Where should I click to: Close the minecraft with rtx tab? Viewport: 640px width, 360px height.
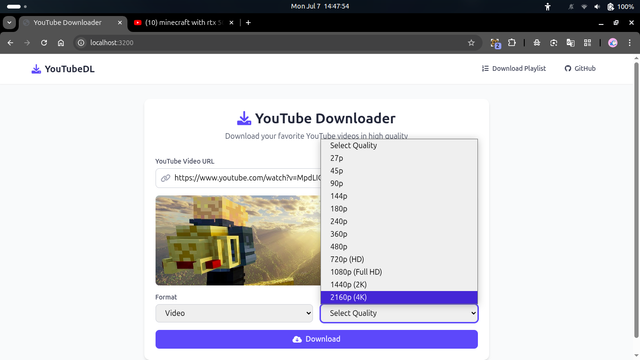point(231,22)
